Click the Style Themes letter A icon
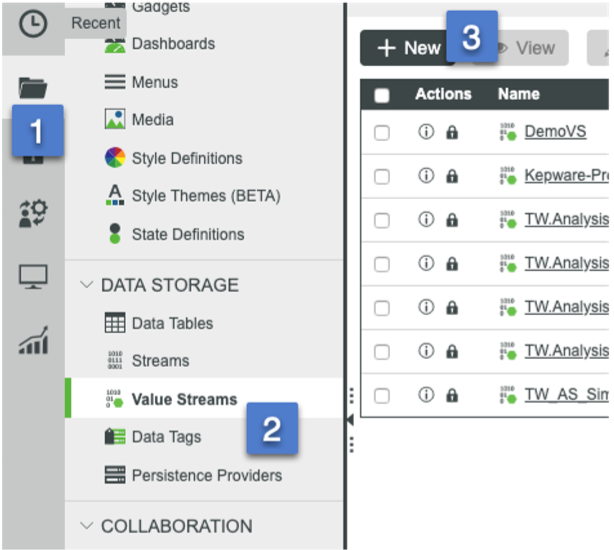 tap(115, 195)
